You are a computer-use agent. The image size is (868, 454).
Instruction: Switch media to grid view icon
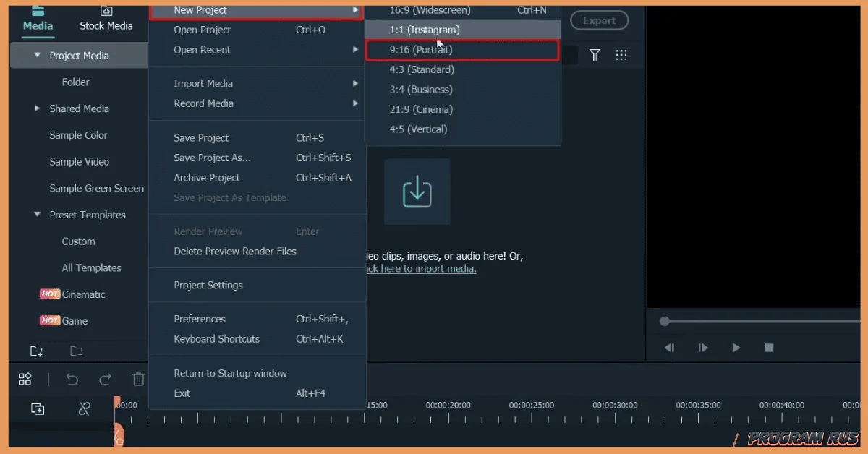point(621,55)
